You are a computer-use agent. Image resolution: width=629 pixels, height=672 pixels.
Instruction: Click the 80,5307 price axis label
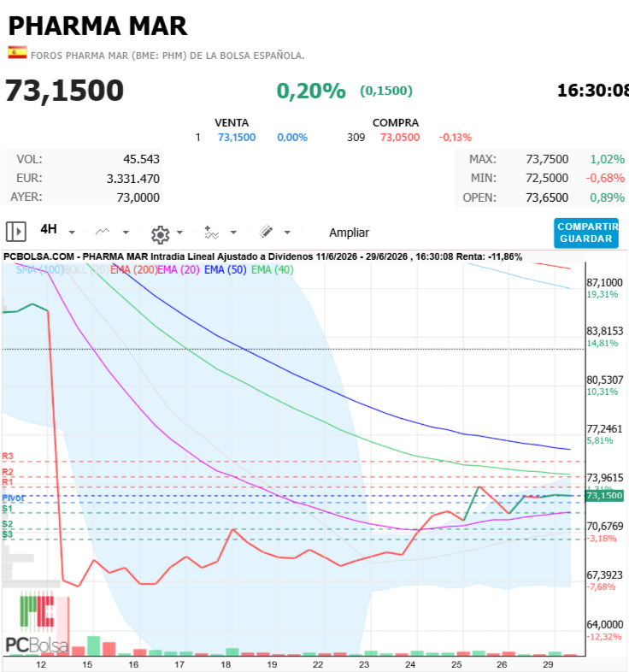tap(604, 380)
